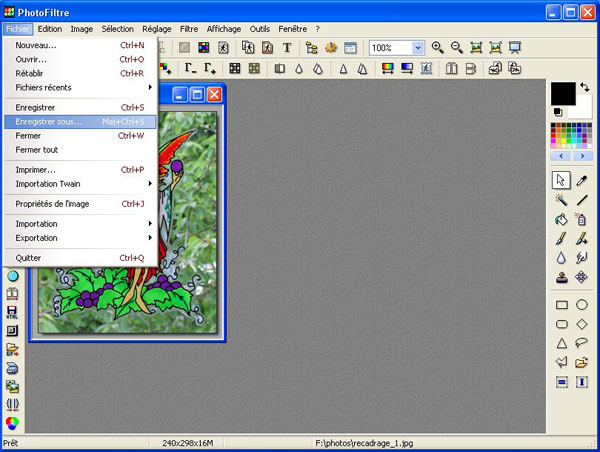600x452 pixels.
Task: Open the Fenêtre menu
Action: (292, 29)
